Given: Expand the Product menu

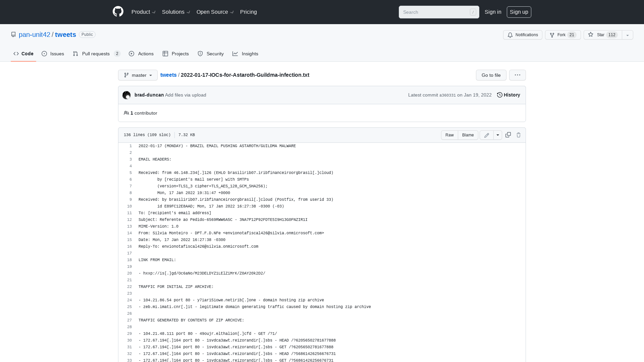Looking at the screenshot, I should pos(144,12).
